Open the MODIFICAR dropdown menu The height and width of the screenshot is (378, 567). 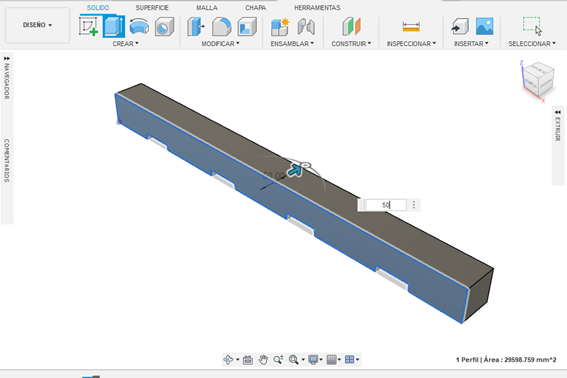(220, 43)
